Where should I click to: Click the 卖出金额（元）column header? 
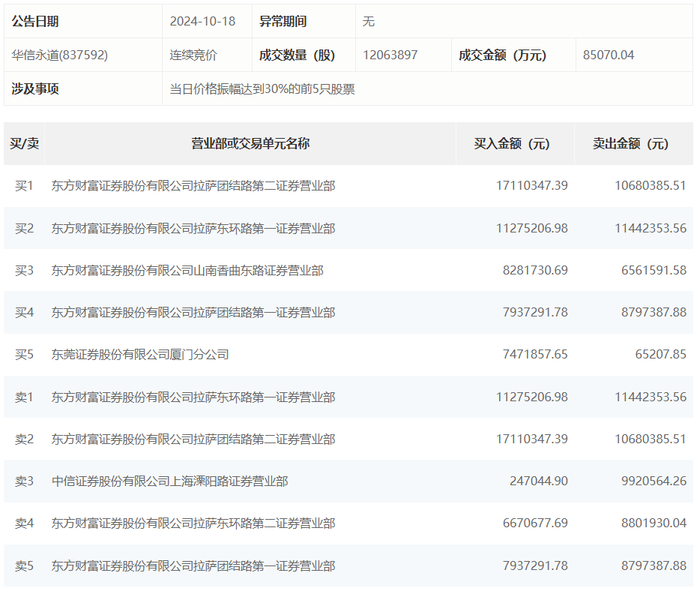click(630, 144)
